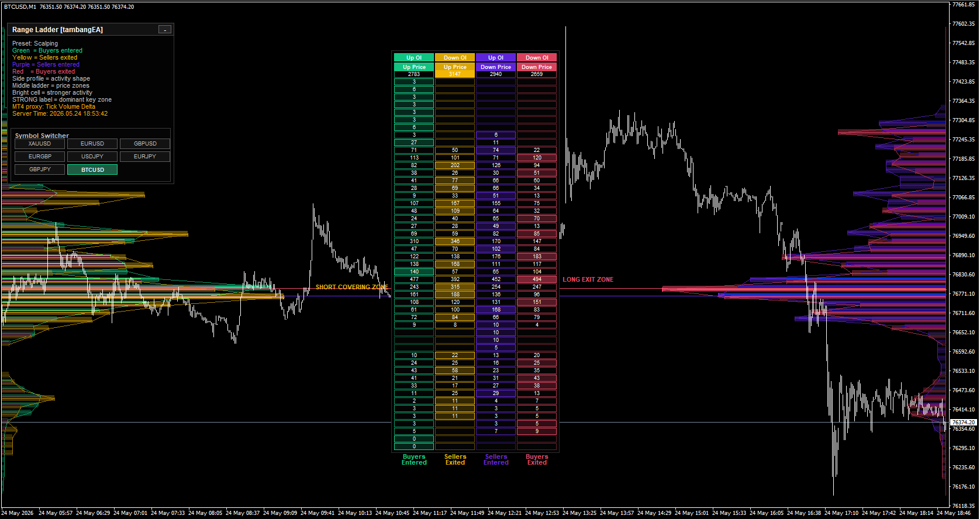
Task: Click the yellow Down OI header
Action: click(x=455, y=58)
